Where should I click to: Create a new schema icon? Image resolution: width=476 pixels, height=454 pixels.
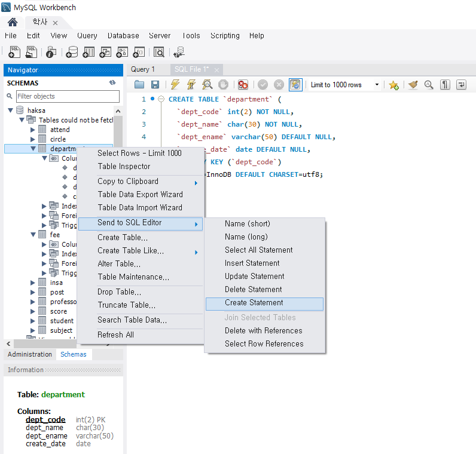pos(72,52)
